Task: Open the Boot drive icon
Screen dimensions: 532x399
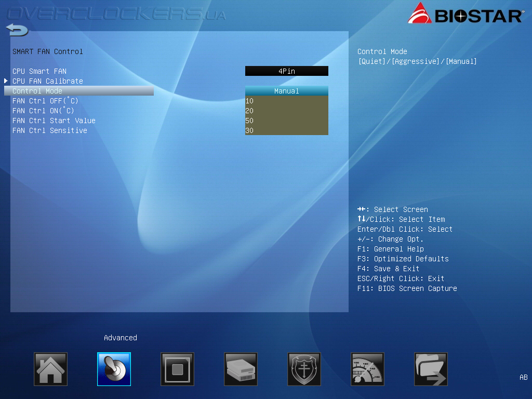Action: coord(241,369)
